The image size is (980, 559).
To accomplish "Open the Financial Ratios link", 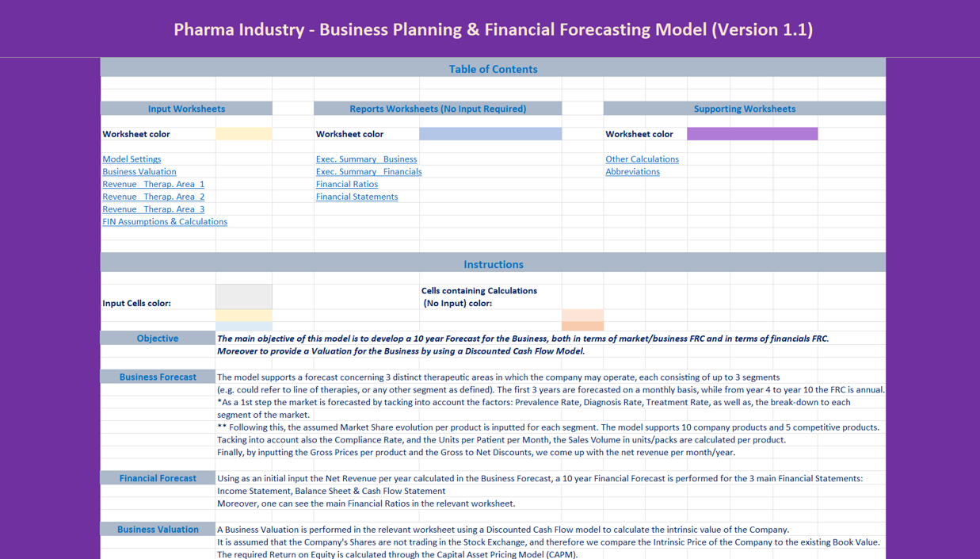I will (x=347, y=184).
